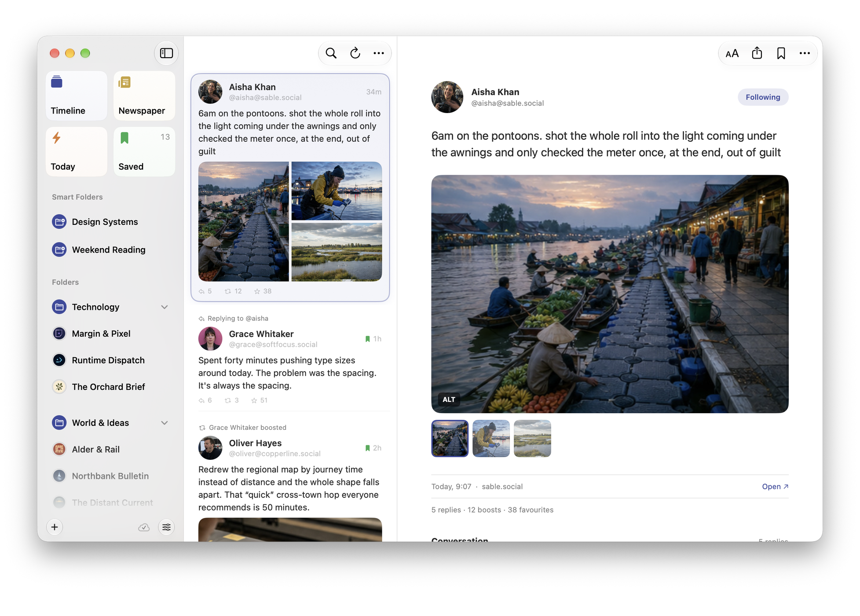Image resolution: width=860 pixels, height=616 pixels.
Task: Select the fisherman photo thumbnail below the image
Action: (491, 438)
